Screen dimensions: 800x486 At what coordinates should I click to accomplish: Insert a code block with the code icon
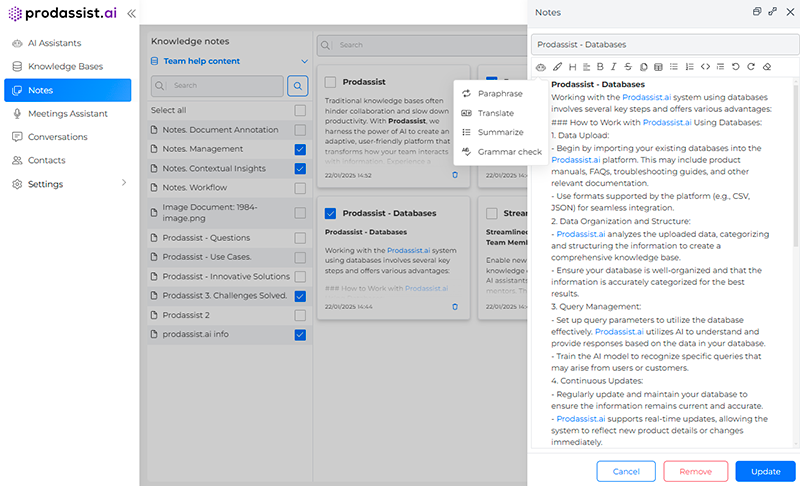(x=705, y=67)
